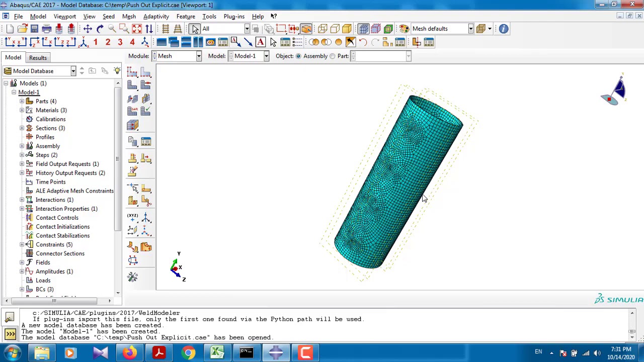Viewport: 644px width, 362px height.
Task: Open the Plug-ins menu
Action: 234,17
